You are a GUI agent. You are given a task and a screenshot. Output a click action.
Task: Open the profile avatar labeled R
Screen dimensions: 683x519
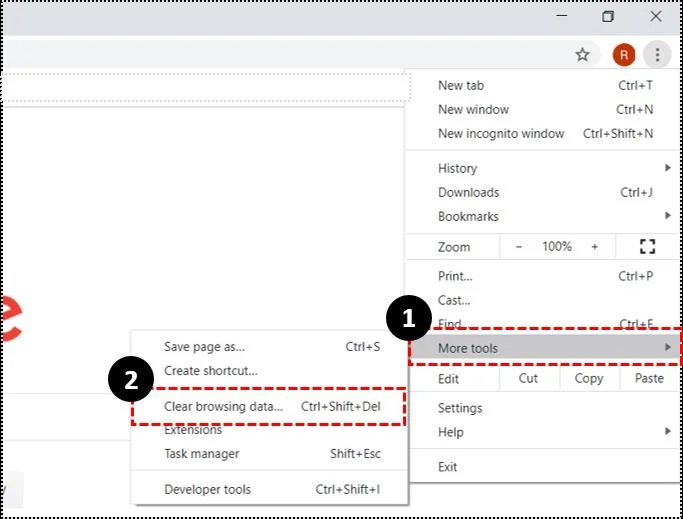(x=624, y=55)
